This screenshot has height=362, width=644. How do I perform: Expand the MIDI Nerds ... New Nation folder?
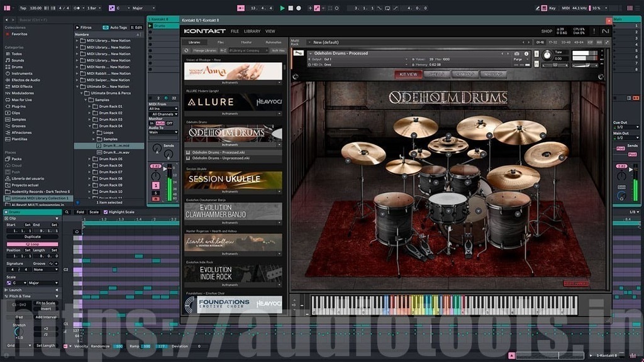(77, 67)
